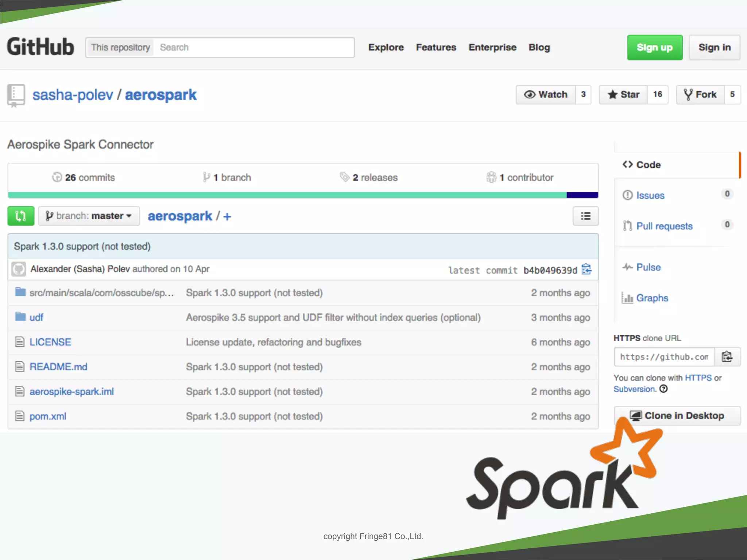This screenshot has height=560, width=747.
Task: Star the aerospark repository
Action: (623, 95)
